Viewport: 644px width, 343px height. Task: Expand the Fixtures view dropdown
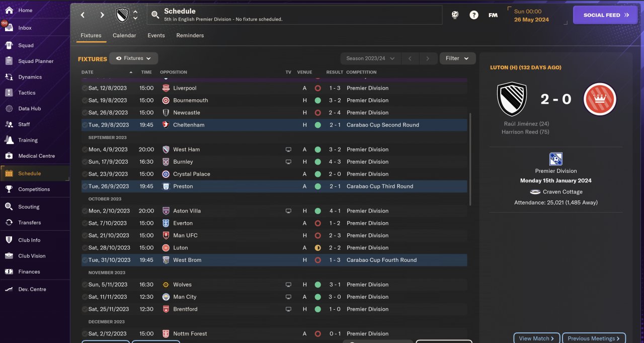point(134,58)
